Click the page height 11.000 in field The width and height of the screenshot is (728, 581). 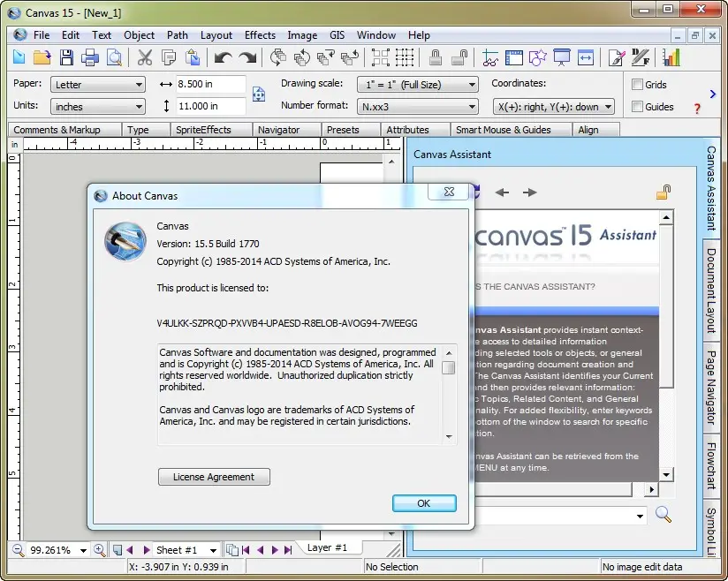210,106
